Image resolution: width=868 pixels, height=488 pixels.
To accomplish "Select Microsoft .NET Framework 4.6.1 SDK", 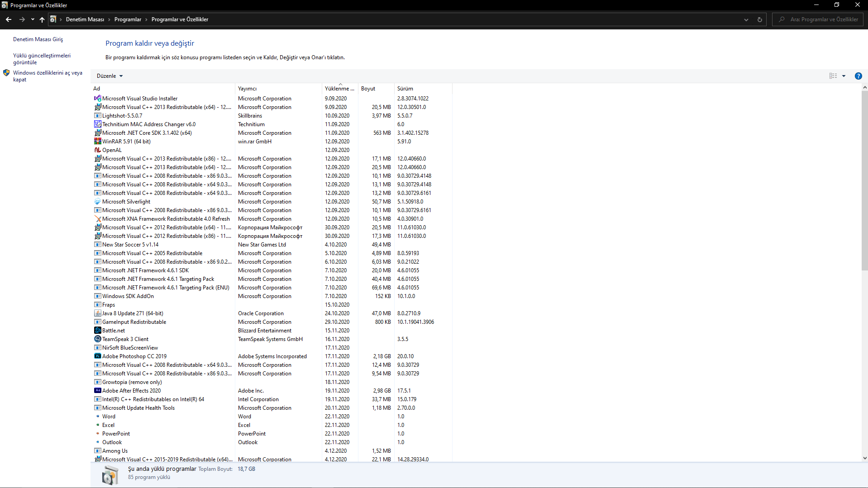I will [x=272, y=270].
